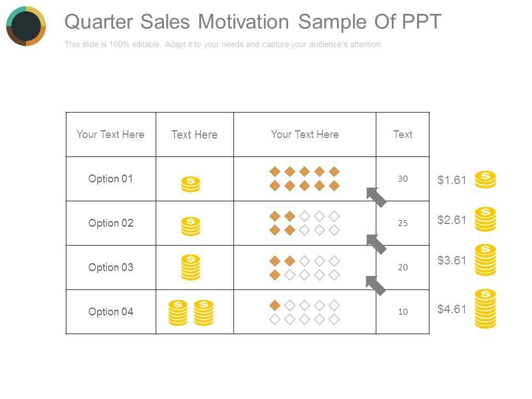Click the gray arrow pointing at value 30
The width and height of the screenshot is (532, 399).
[377, 197]
